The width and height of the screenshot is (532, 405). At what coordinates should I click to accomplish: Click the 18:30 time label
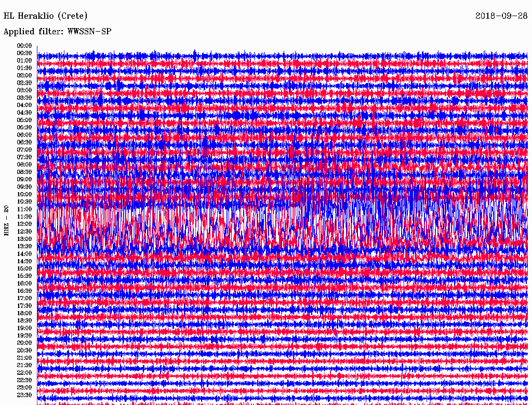[x=24, y=320]
